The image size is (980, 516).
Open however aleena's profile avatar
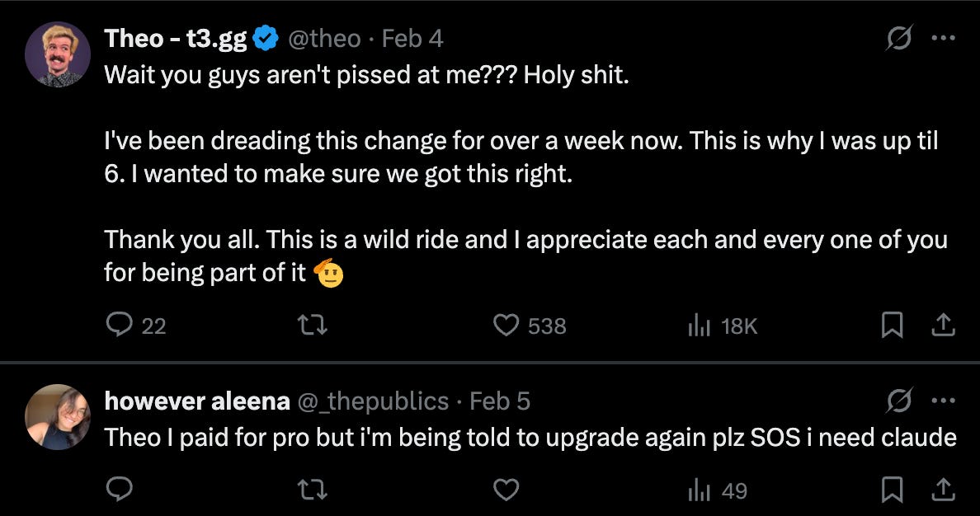point(57,416)
